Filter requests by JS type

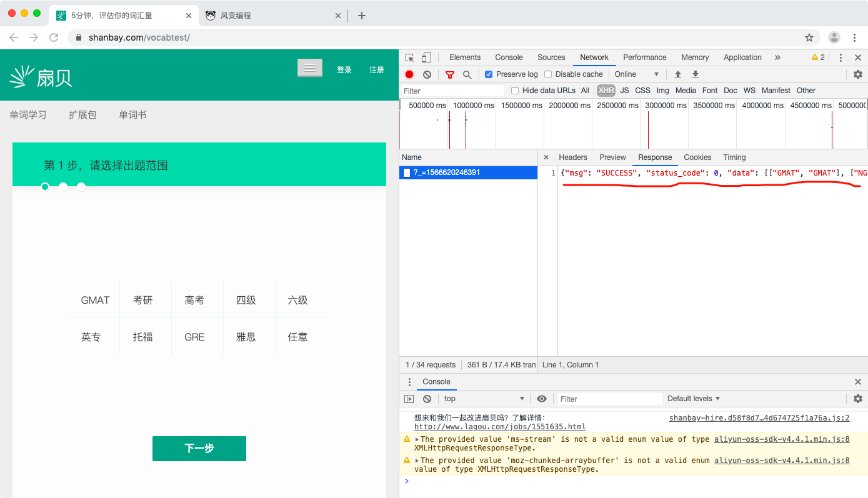pyautogui.click(x=624, y=91)
